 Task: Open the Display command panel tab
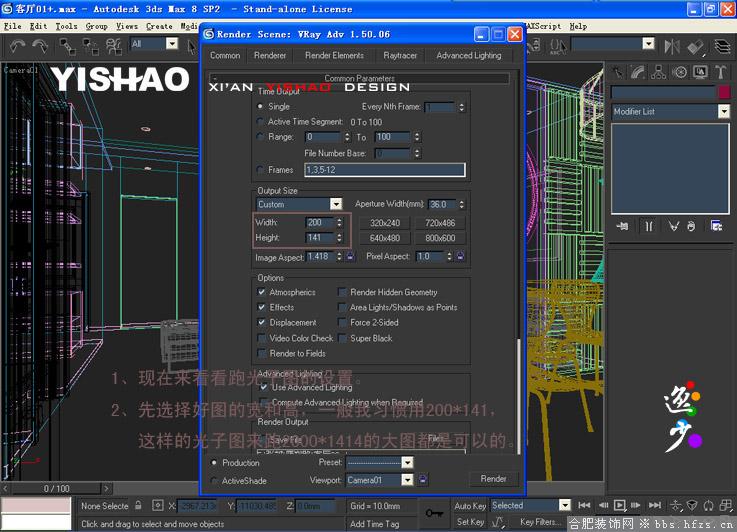tap(700, 72)
